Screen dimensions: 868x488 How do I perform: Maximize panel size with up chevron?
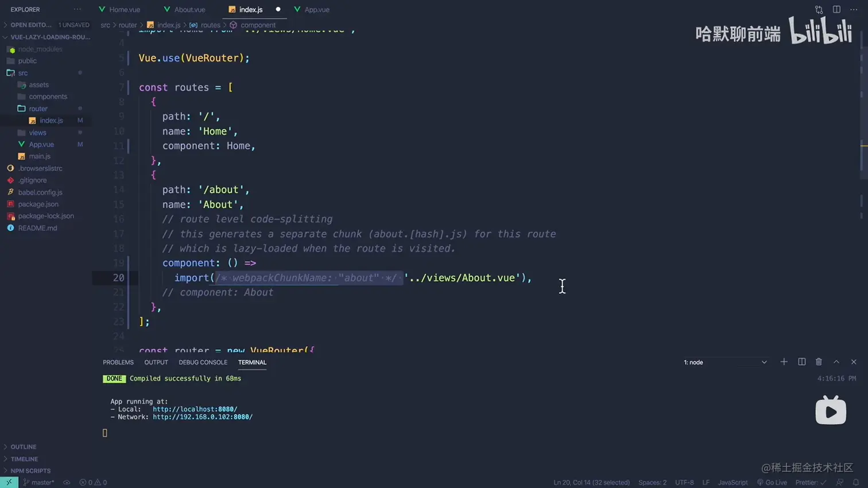tap(836, 362)
